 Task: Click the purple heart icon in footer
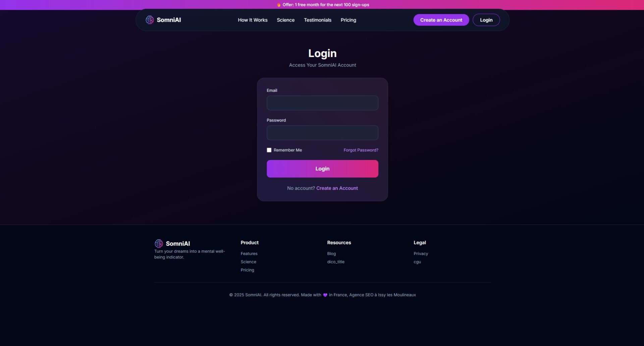325,295
